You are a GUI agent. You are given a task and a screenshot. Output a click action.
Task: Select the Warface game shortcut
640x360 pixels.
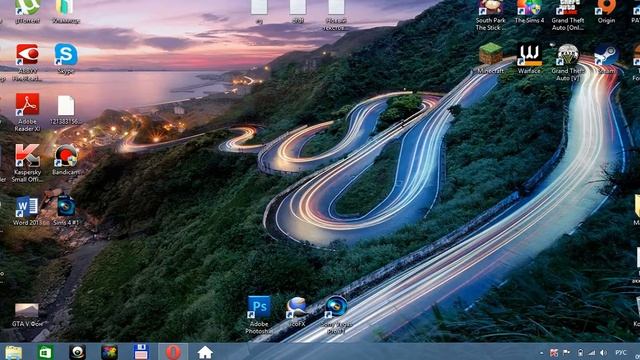point(529,58)
